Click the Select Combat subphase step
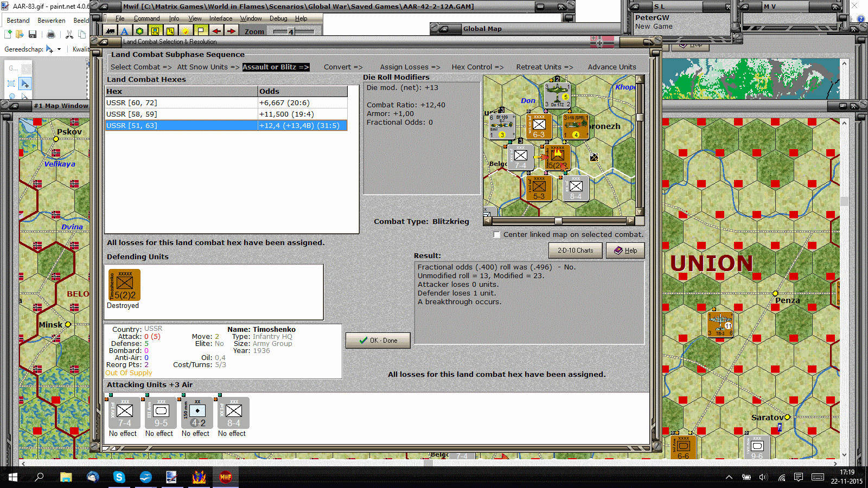Viewport: 868px width, 488px height. pos(141,67)
